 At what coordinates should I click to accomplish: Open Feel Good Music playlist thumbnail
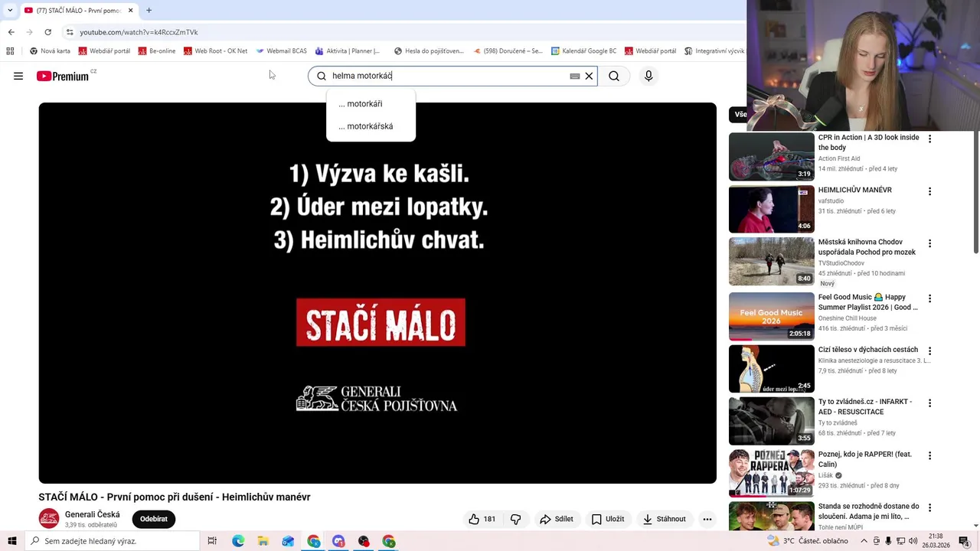[x=772, y=316]
